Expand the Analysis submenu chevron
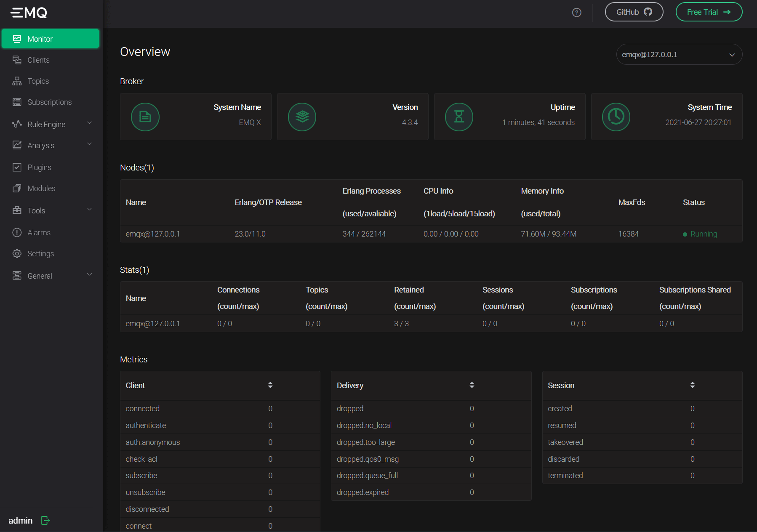The height and width of the screenshot is (532, 757). click(89, 144)
